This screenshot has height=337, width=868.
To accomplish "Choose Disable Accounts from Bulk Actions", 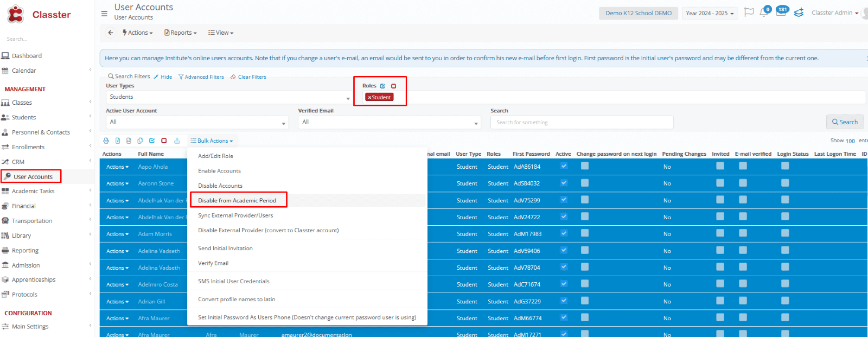I will coord(220,186).
